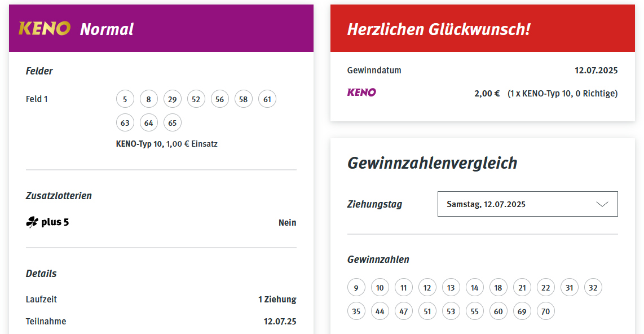Click winning number ball 31
Viewport: 644px width, 334px height.
click(569, 288)
